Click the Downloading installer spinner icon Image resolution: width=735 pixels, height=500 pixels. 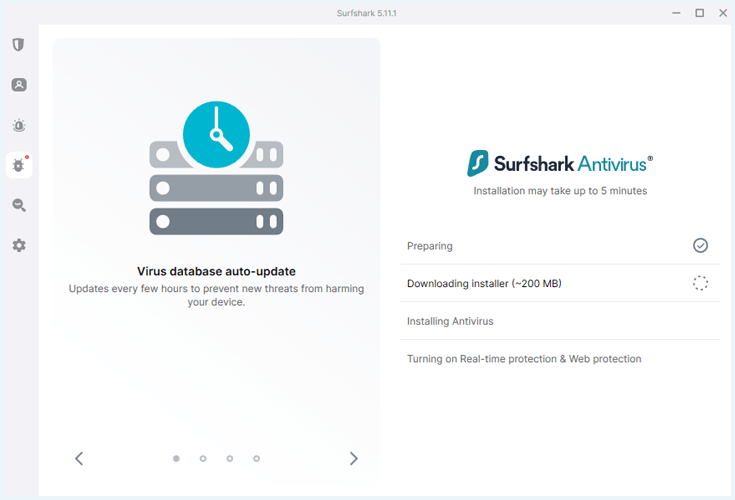point(700,283)
